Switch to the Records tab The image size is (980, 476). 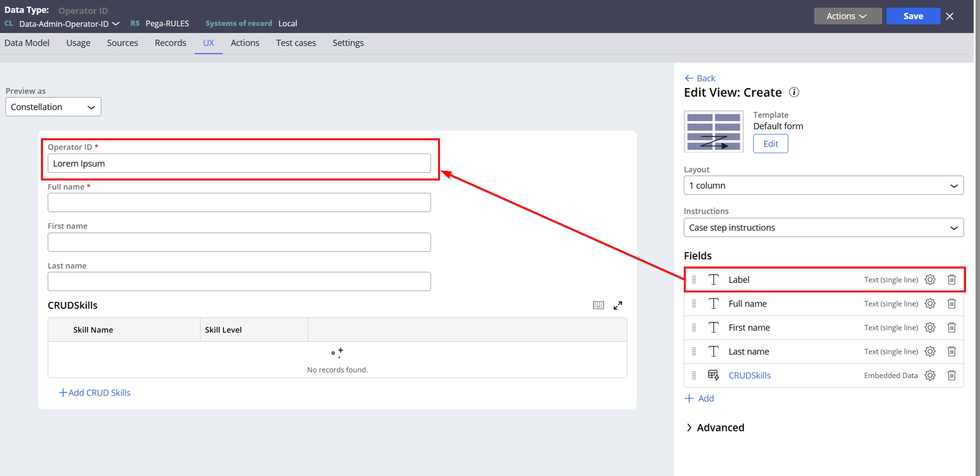[170, 43]
